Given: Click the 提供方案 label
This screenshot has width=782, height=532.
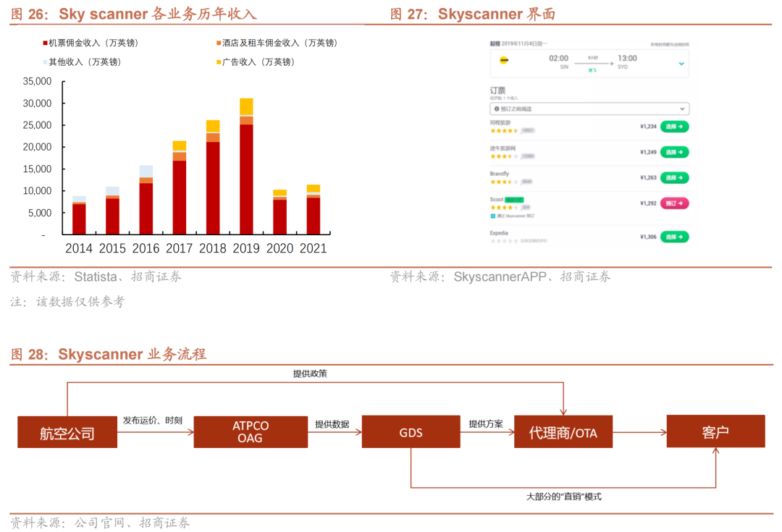Looking at the screenshot, I should click(x=486, y=424).
